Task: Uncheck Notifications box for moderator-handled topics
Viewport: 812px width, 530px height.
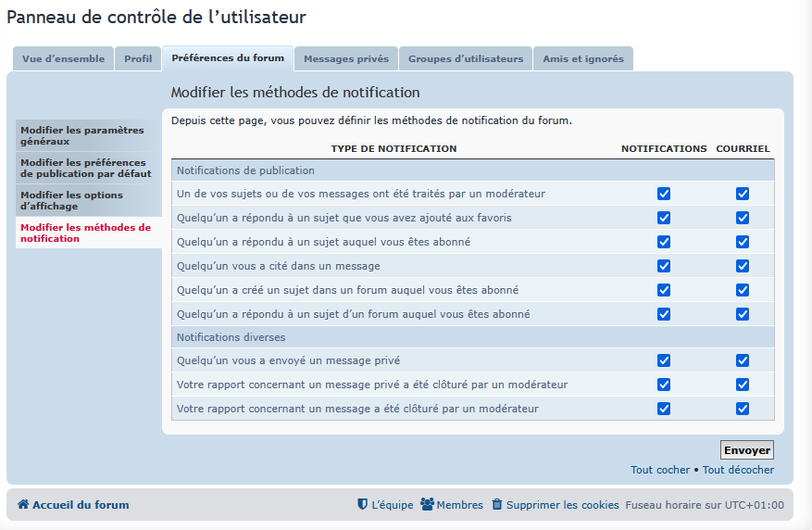Action: pyautogui.click(x=663, y=194)
